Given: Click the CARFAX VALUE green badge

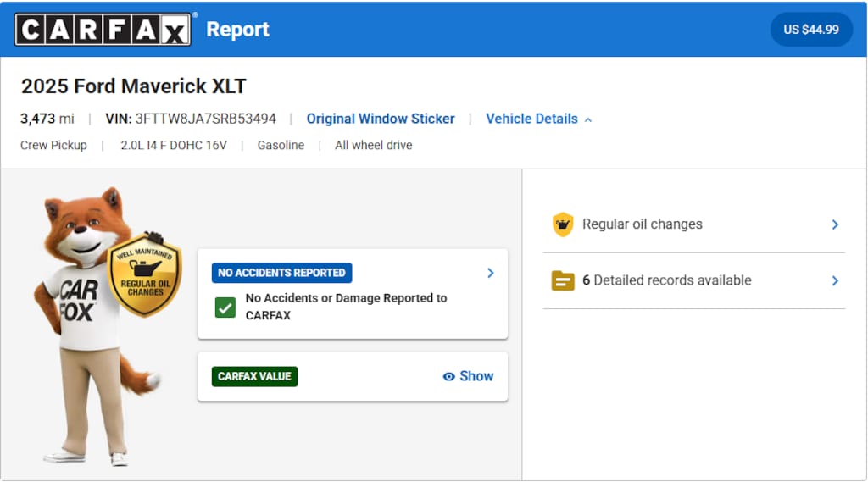Looking at the screenshot, I should 254,377.
